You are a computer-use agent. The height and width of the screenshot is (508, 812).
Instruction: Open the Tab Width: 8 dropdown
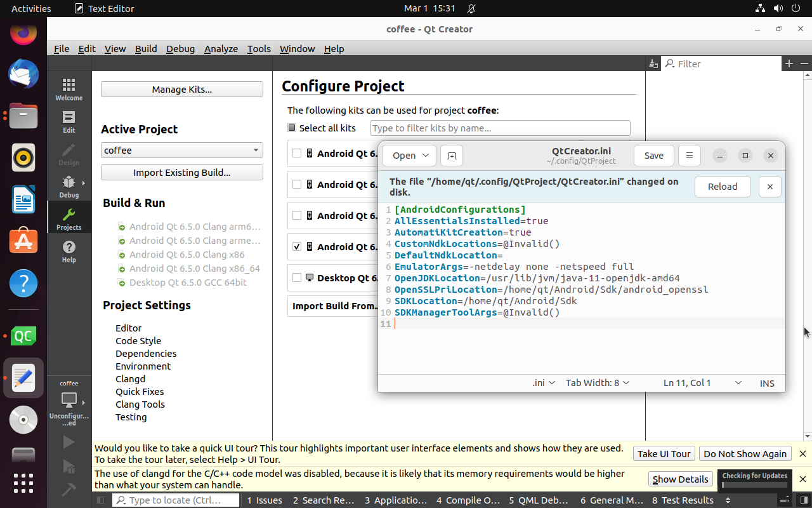[x=598, y=383]
